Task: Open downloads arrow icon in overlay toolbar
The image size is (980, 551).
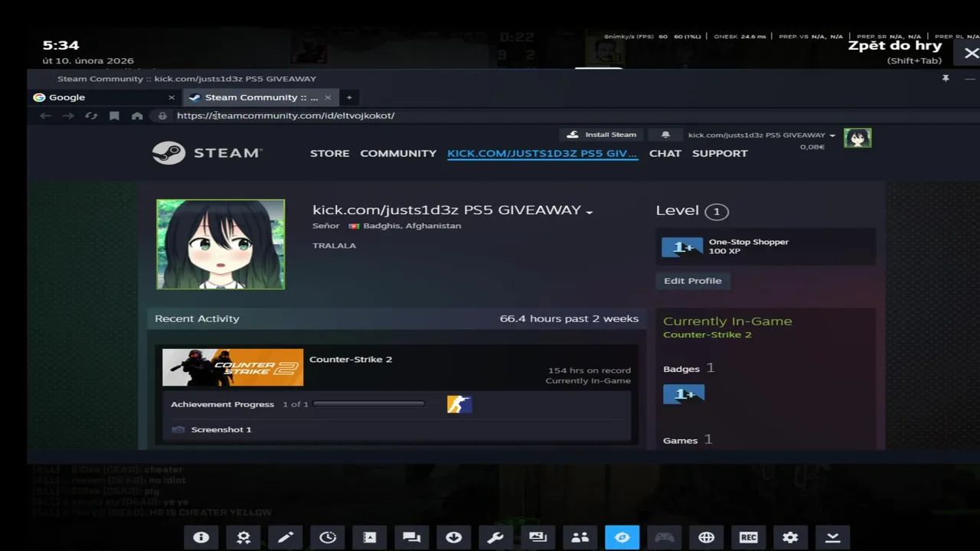Action: [453, 537]
